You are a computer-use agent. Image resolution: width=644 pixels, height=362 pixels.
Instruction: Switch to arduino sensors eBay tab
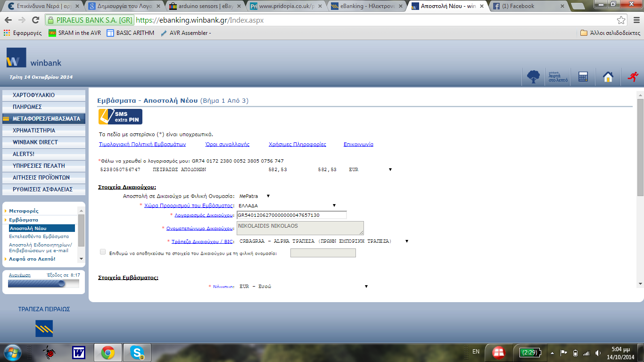(x=204, y=6)
